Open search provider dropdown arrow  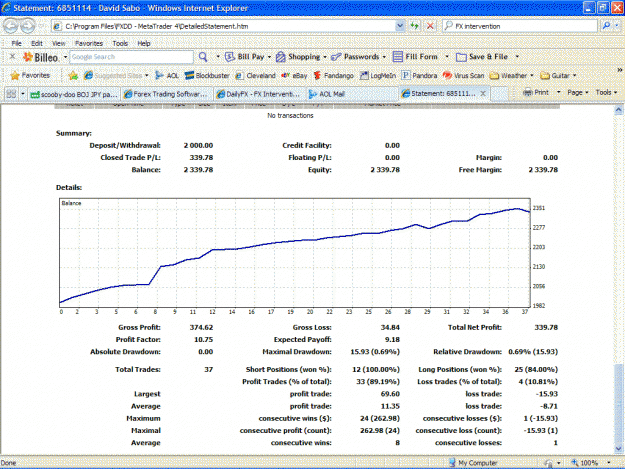(617, 26)
